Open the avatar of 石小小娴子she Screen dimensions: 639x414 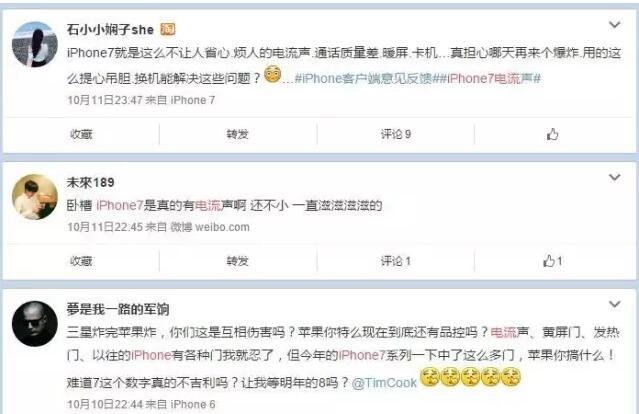pyautogui.click(x=35, y=44)
